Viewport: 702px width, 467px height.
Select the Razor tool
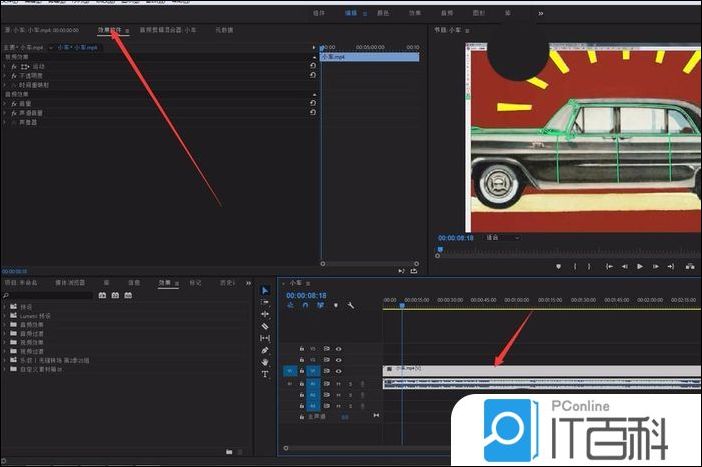265,326
